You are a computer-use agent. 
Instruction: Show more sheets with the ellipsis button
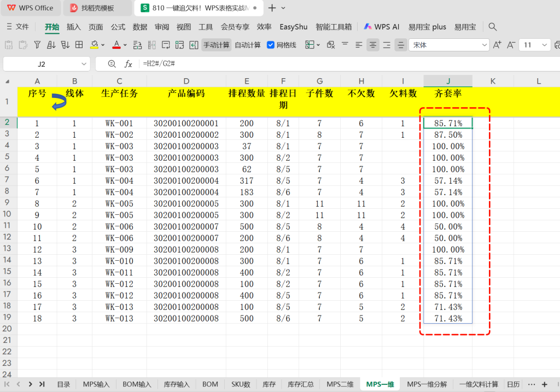tap(532, 384)
